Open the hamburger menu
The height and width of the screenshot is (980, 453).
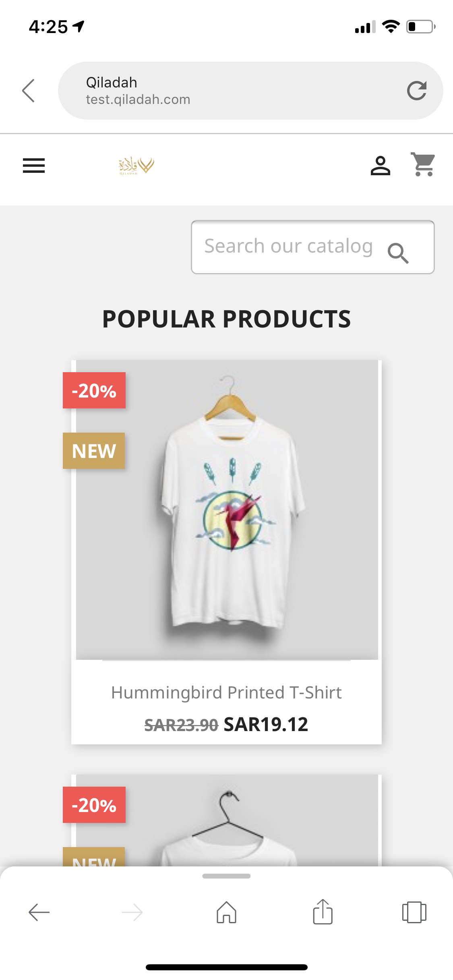(x=34, y=166)
